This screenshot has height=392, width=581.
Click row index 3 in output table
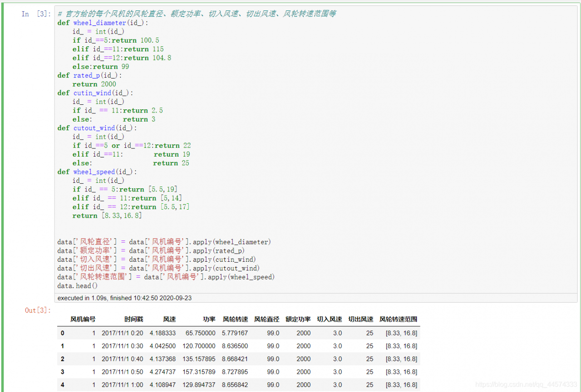click(x=63, y=372)
